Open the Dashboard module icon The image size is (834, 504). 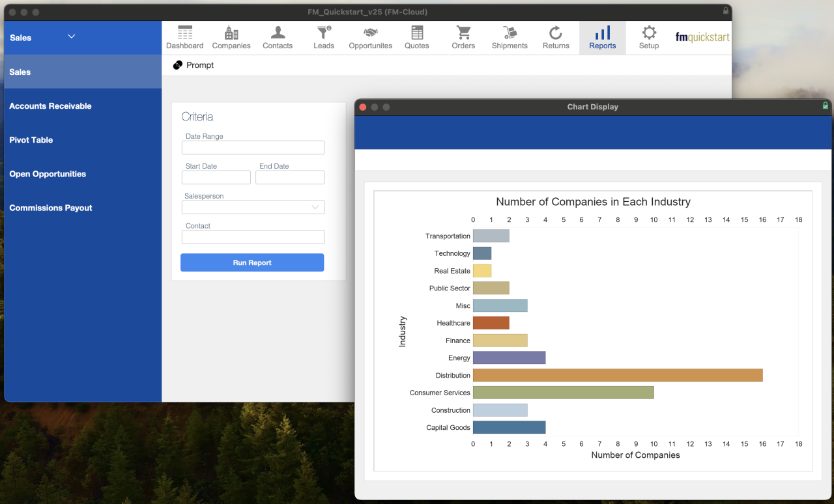point(185,33)
